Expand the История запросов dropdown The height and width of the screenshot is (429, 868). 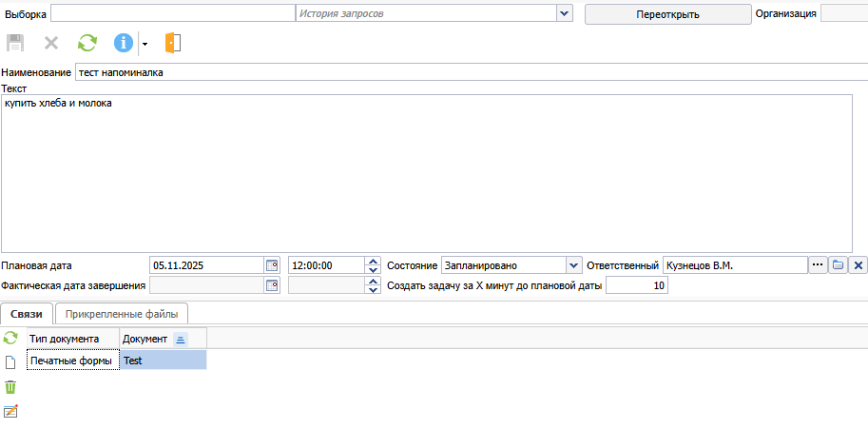pyautogui.click(x=565, y=13)
